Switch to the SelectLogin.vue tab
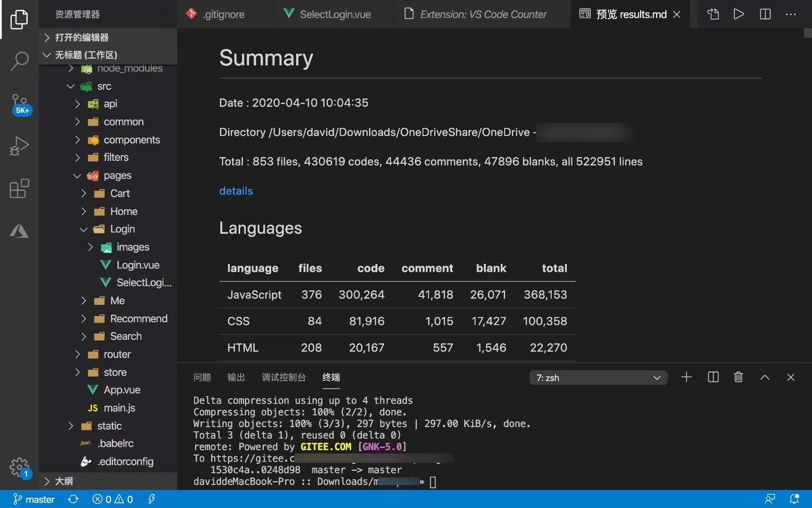Image resolution: width=812 pixels, height=508 pixels. tap(328, 14)
